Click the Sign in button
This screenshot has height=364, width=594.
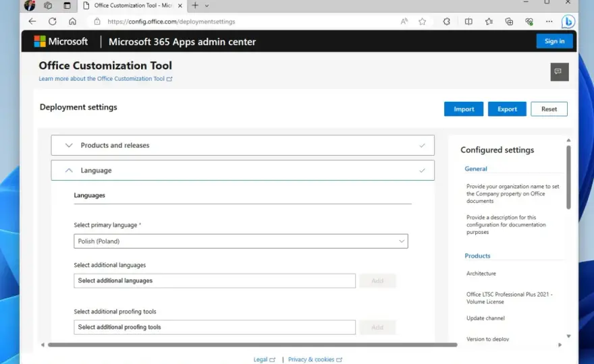[554, 41]
